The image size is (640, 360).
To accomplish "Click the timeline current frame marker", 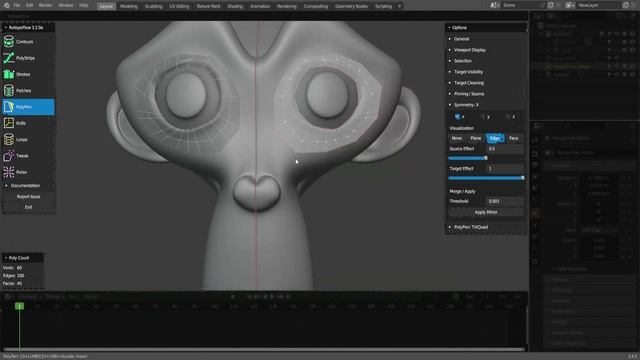I will 19,306.
